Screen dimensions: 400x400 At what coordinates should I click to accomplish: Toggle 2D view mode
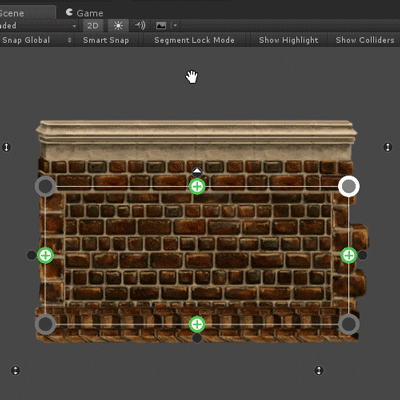(x=93, y=26)
